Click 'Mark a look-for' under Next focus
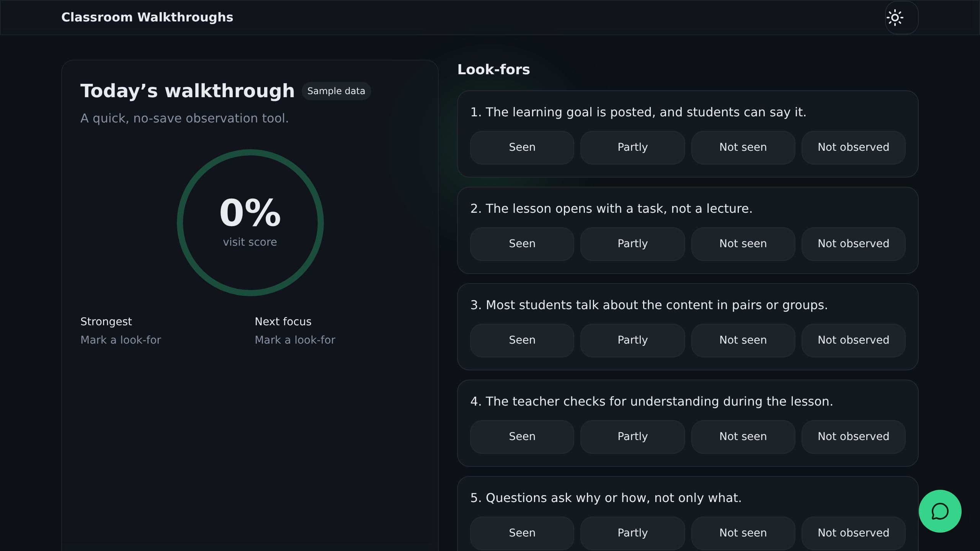Image resolution: width=980 pixels, height=551 pixels. pos(295,340)
